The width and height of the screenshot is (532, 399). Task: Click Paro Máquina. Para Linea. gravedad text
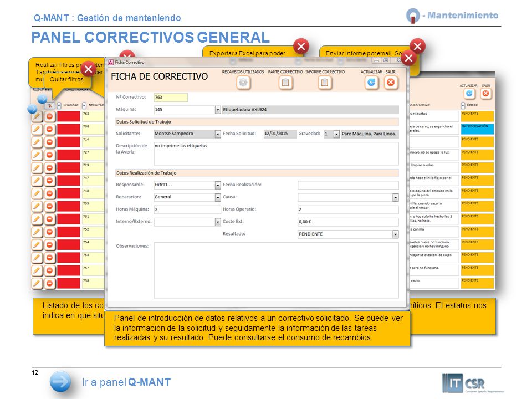click(370, 134)
